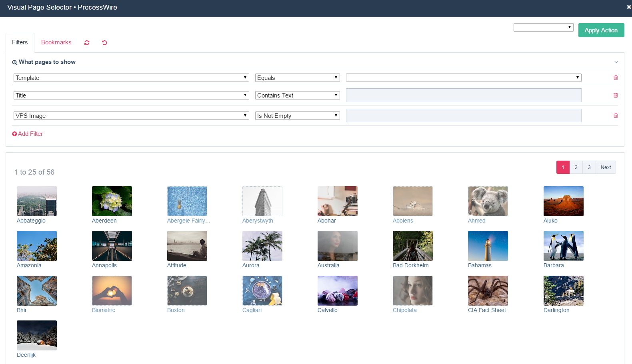
Task: Go to results page 1
Action: [x=563, y=167]
